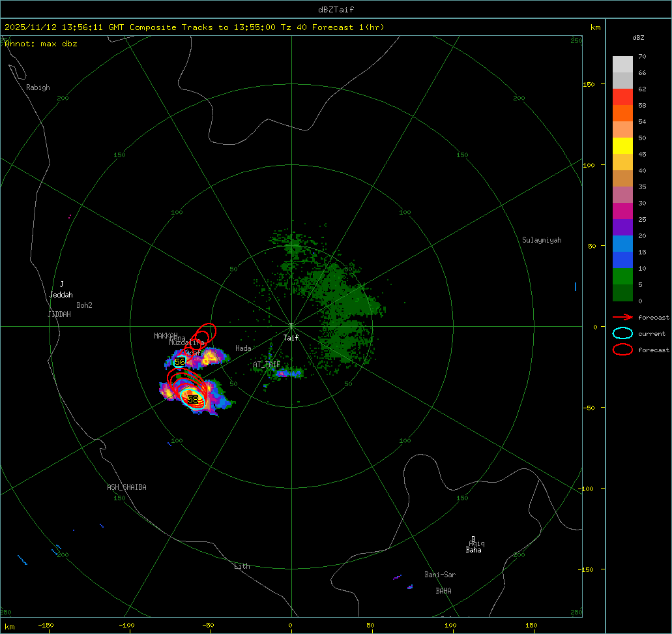672x634 pixels.
Task: Pick the light gray 66-70 dBZ swatch
Action: 622,64
